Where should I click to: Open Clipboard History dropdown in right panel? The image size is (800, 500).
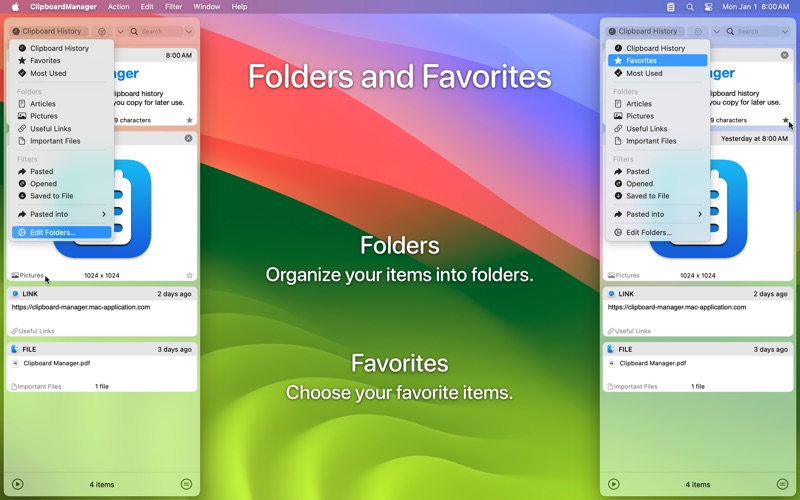645,31
